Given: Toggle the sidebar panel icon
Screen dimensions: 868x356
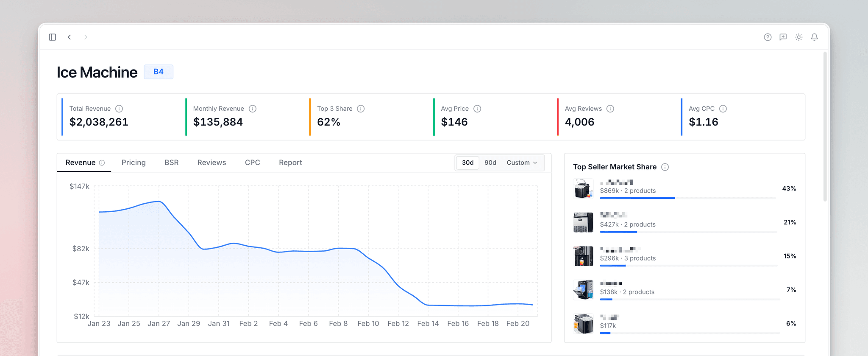Looking at the screenshot, I should (x=53, y=37).
